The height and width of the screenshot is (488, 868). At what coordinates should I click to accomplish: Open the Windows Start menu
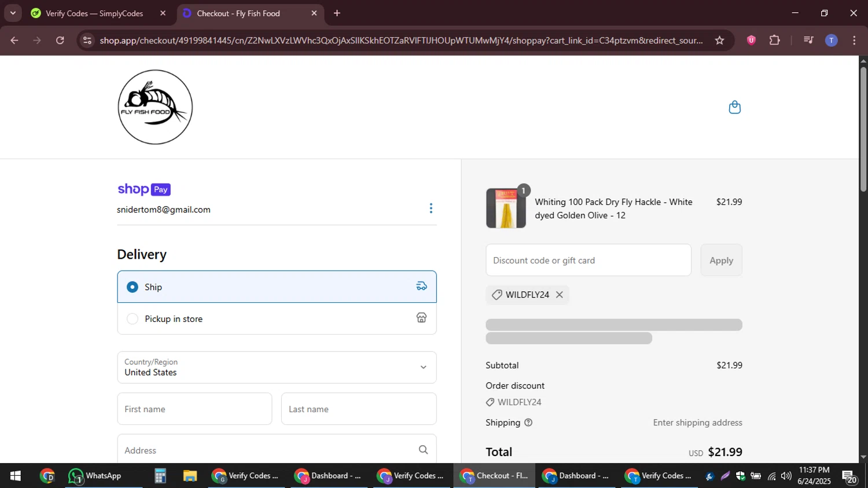pos(16,476)
